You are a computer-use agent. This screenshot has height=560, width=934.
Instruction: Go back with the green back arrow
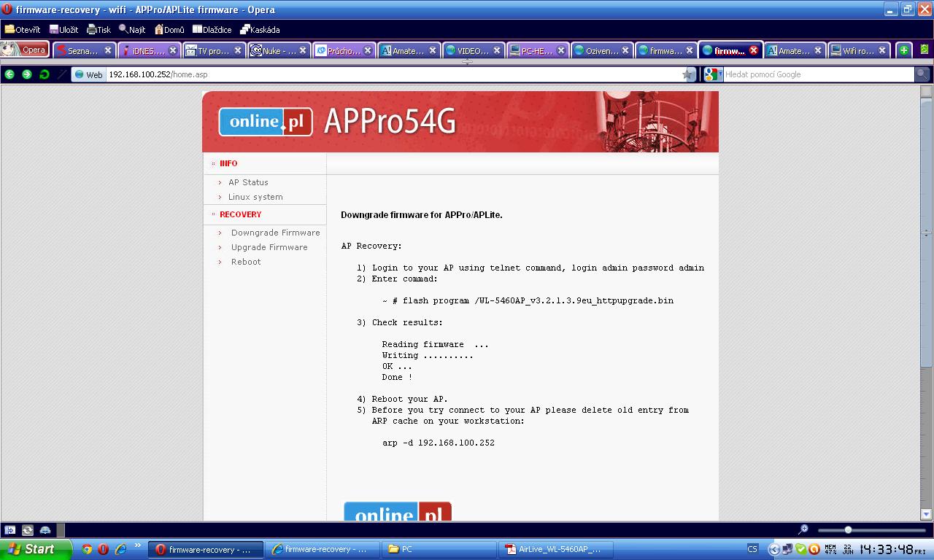(x=9, y=74)
